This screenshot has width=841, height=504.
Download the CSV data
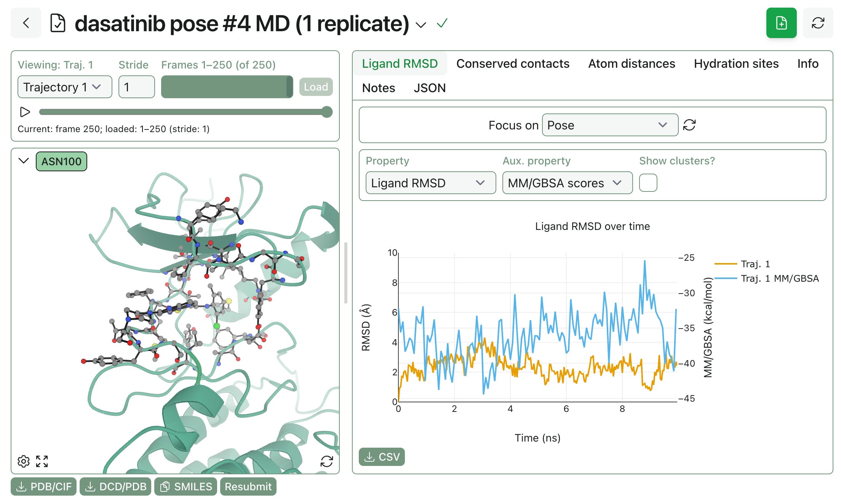[382, 456]
